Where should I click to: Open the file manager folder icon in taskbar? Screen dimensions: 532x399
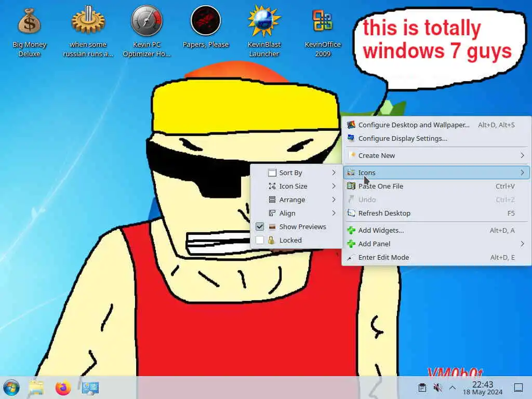pyautogui.click(x=36, y=388)
